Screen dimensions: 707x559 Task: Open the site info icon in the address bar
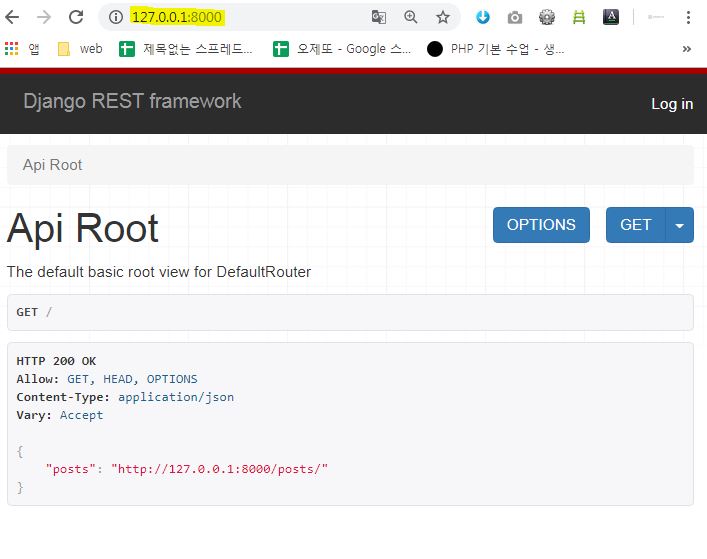pos(116,17)
